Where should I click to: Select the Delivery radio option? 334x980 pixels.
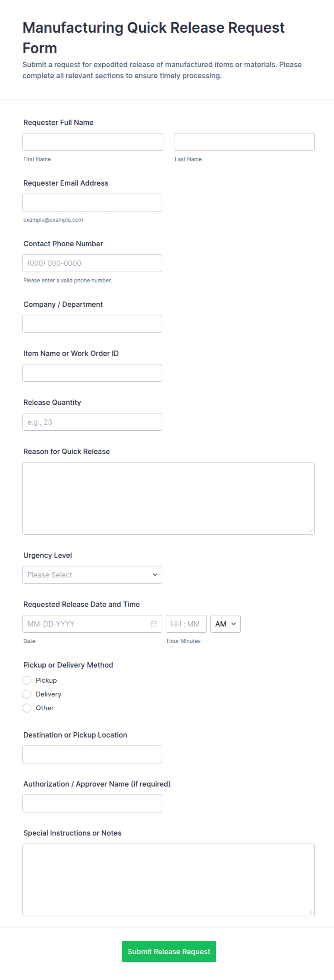(27, 694)
